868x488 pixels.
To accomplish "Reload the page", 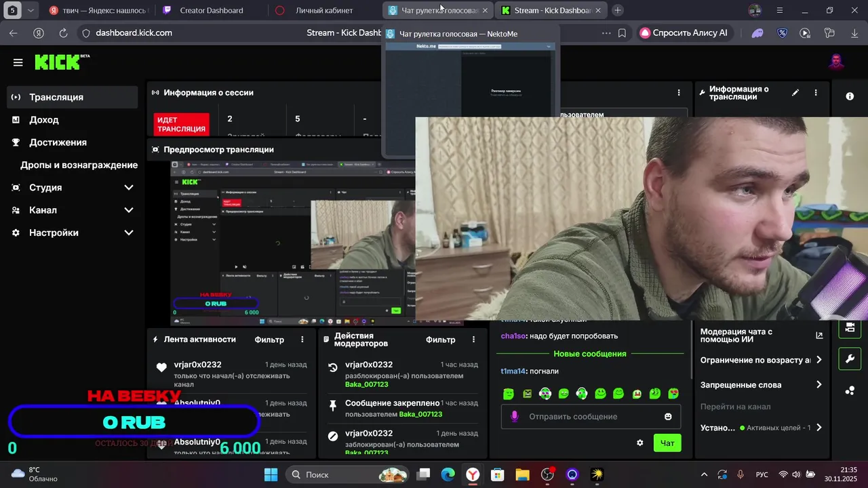I will 63,33.
